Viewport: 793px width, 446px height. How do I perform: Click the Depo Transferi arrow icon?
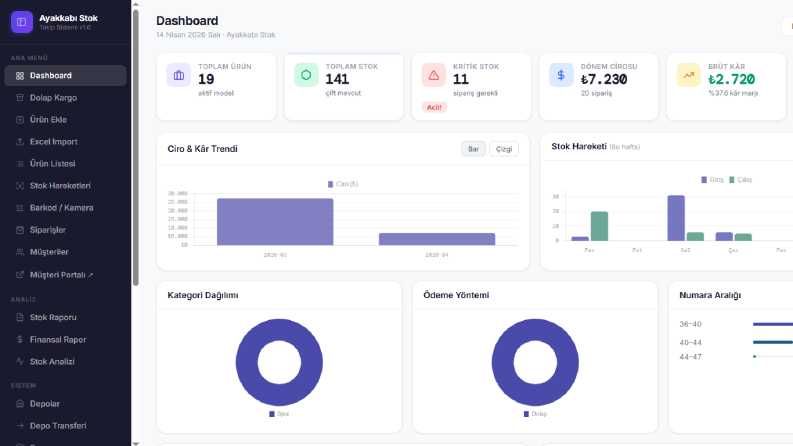tap(20, 426)
